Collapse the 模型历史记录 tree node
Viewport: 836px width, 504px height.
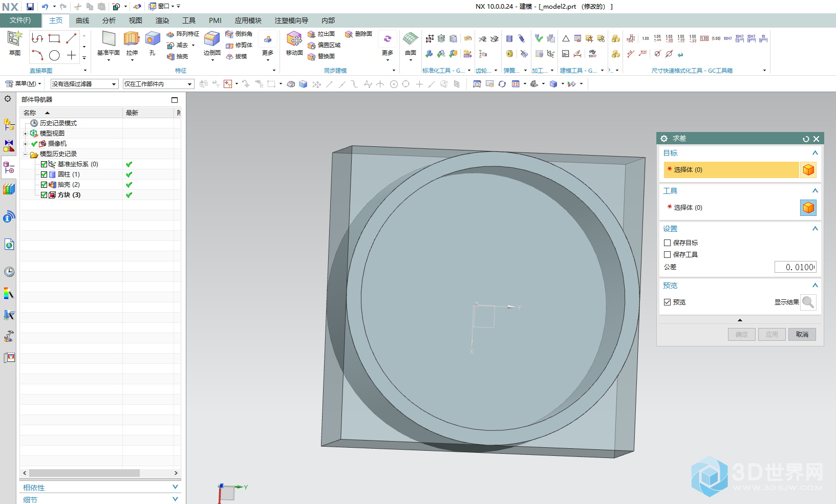25,154
